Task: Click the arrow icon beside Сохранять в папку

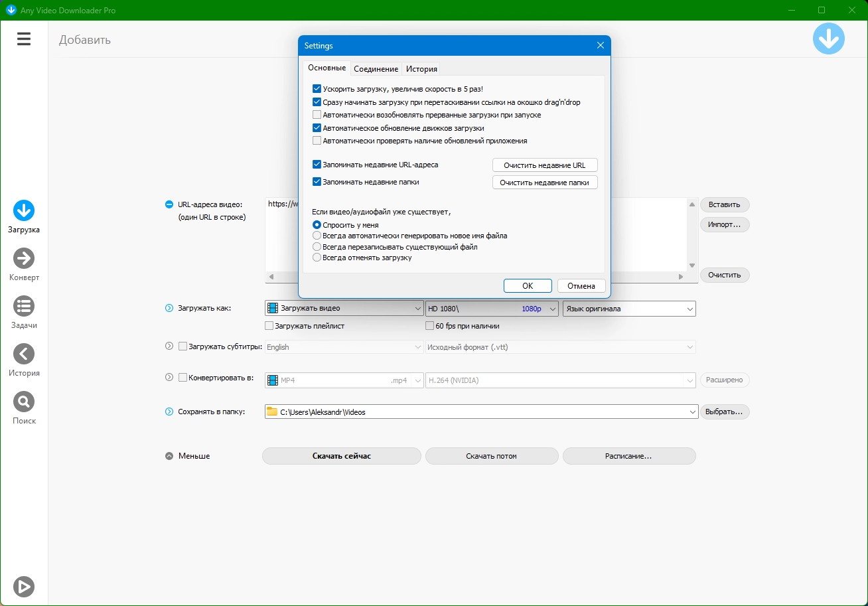Action: coord(169,412)
